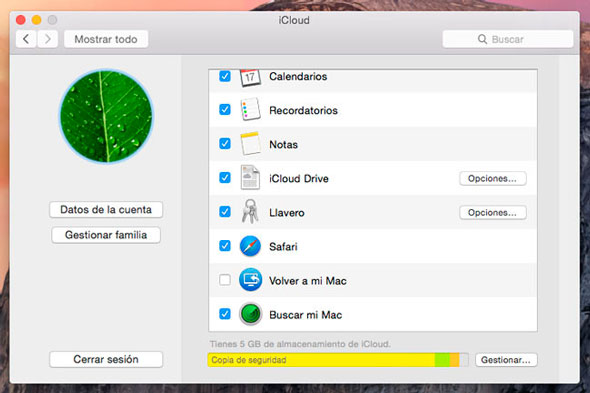Close the iCloud window with red button
Screen dimensions: 590x393
click(21, 20)
